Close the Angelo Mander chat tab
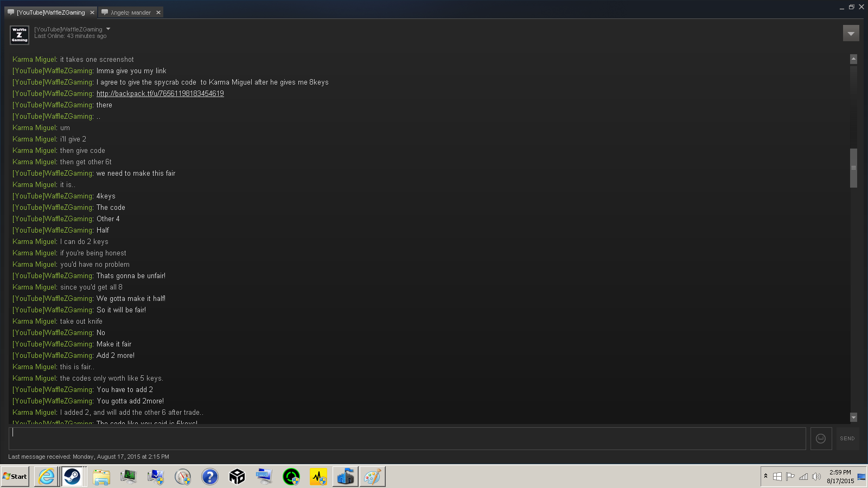Screen dimensions: 868x488 click(x=158, y=12)
